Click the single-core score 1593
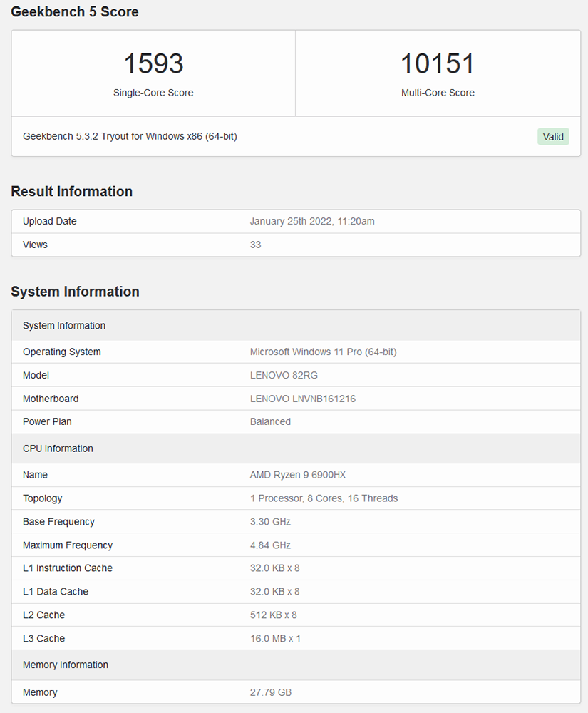Screen dimensions: 588x713 pyautogui.click(x=153, y=63)
